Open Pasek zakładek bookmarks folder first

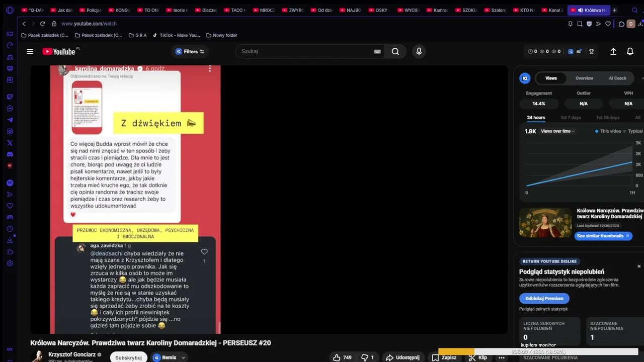(x=45, y=35)
